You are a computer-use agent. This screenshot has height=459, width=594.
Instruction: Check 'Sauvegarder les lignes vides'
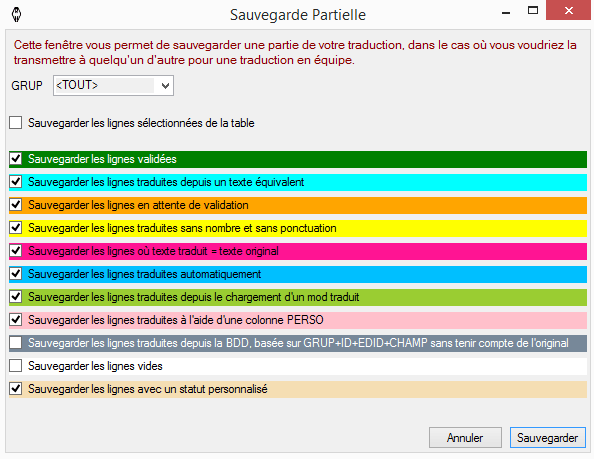16,366
